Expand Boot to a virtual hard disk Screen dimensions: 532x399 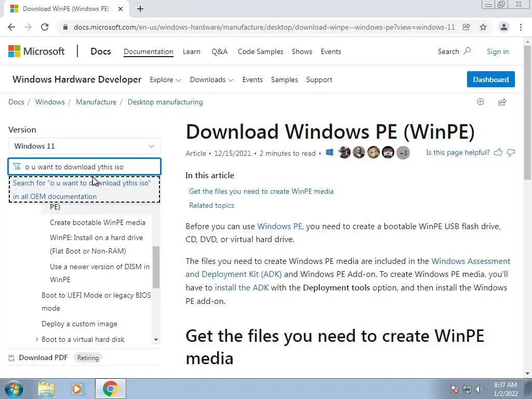pos(37,339)
